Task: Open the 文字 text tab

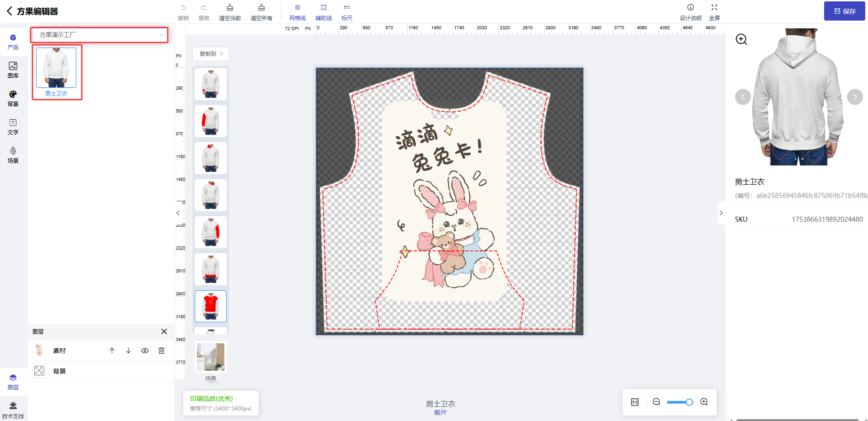Action: pyautogui.click(x=13, y=127)
